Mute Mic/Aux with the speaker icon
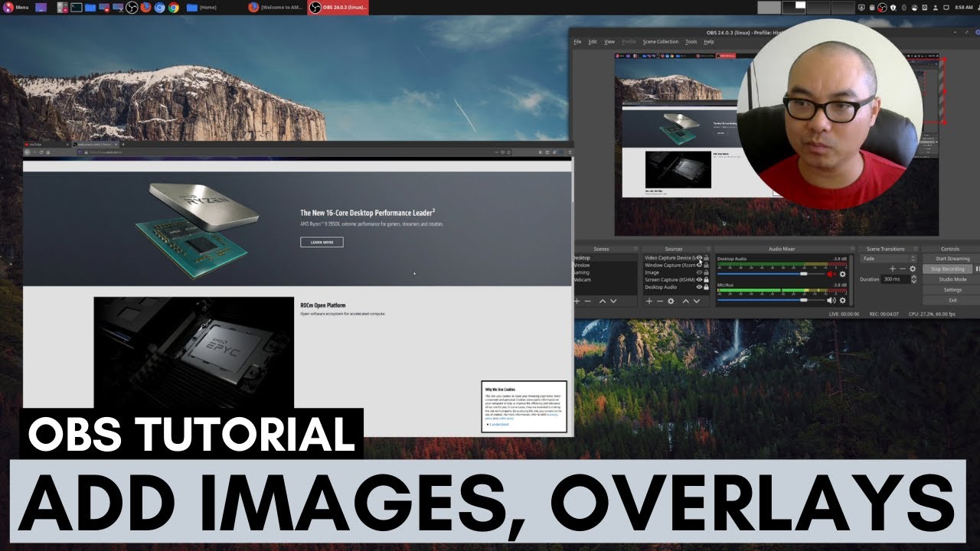 [831, 300]
